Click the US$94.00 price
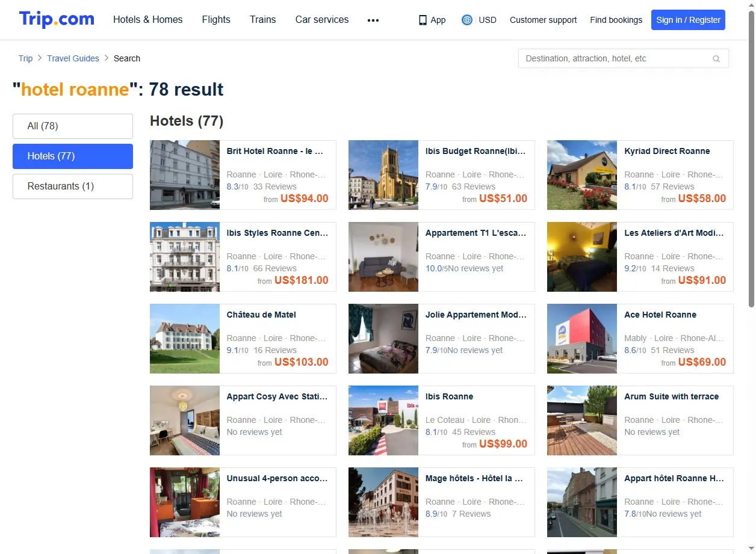This screenshot has height=554, width=756. coord(305,199)
